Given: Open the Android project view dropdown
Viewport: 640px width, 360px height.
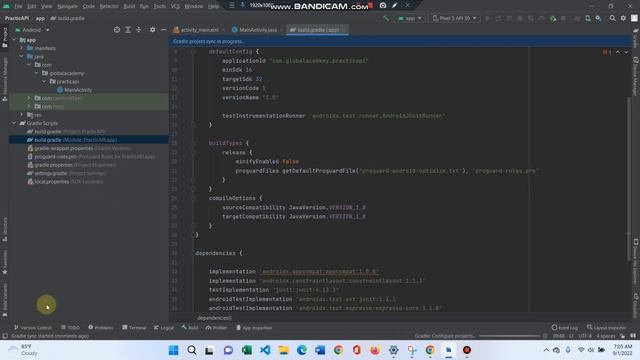Looking at the screenshot, I should [32, 30].
